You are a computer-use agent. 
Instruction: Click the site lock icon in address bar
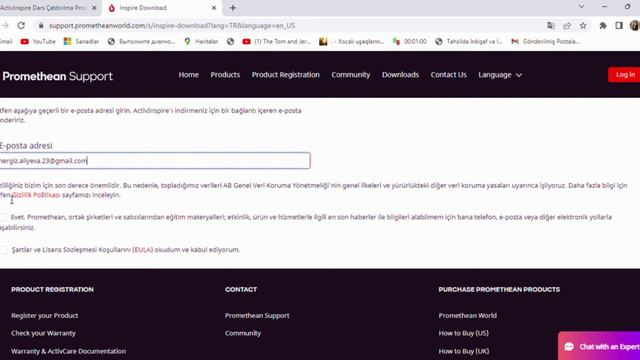point(41,26)
